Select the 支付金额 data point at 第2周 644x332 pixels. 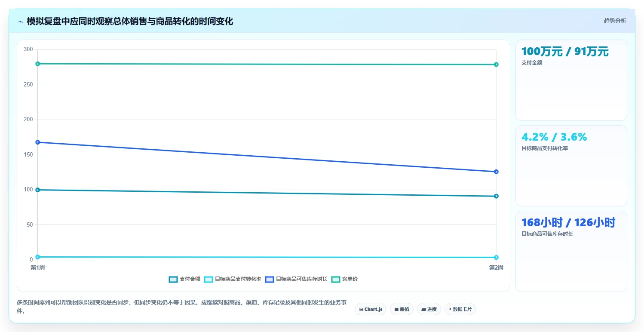click(x=496, y=196)
